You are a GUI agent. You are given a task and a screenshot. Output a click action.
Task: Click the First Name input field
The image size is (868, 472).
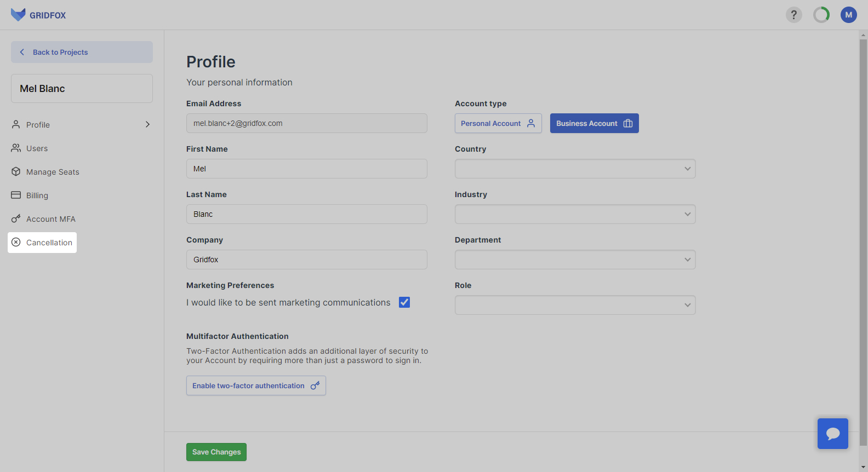[306, 169]
